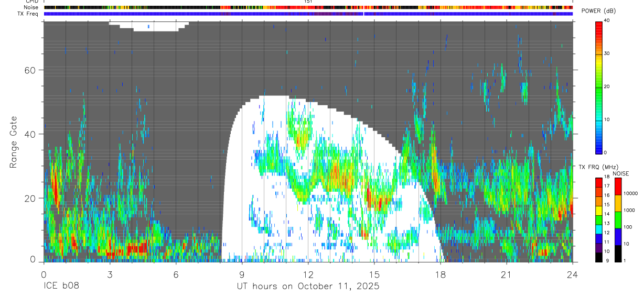Click the "3" hour tick on the time axis
644x297 pixels.
click(x=110, y=274)
